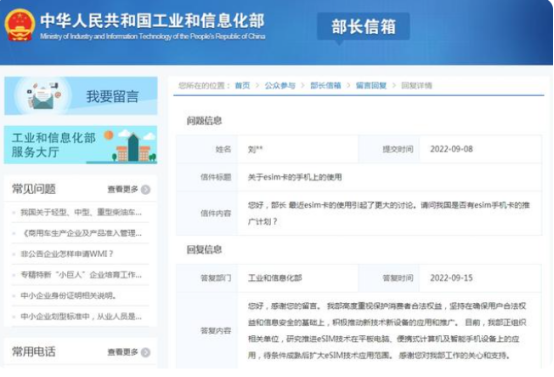Image resolution: width=554 pixels, height=377 pixels.
Task: Click the arrow icon beside 常见问题 查看更多
Action: point(146,190)
